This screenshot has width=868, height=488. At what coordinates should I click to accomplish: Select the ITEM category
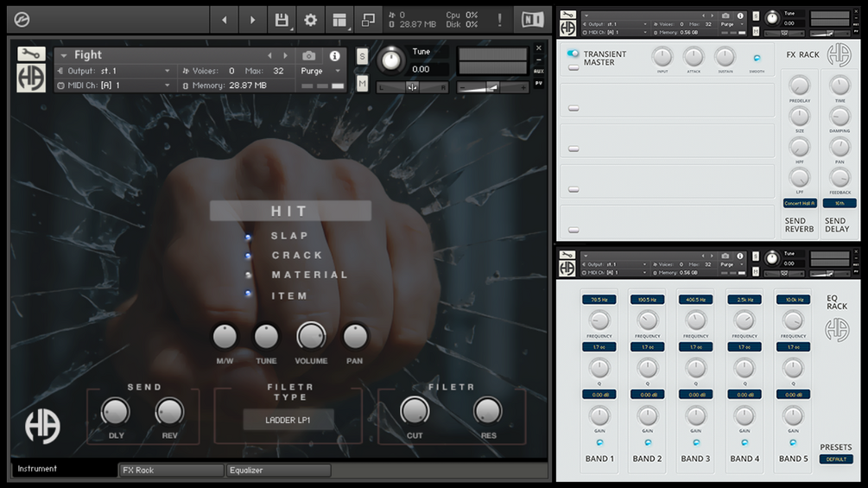(x=289, y=296)
